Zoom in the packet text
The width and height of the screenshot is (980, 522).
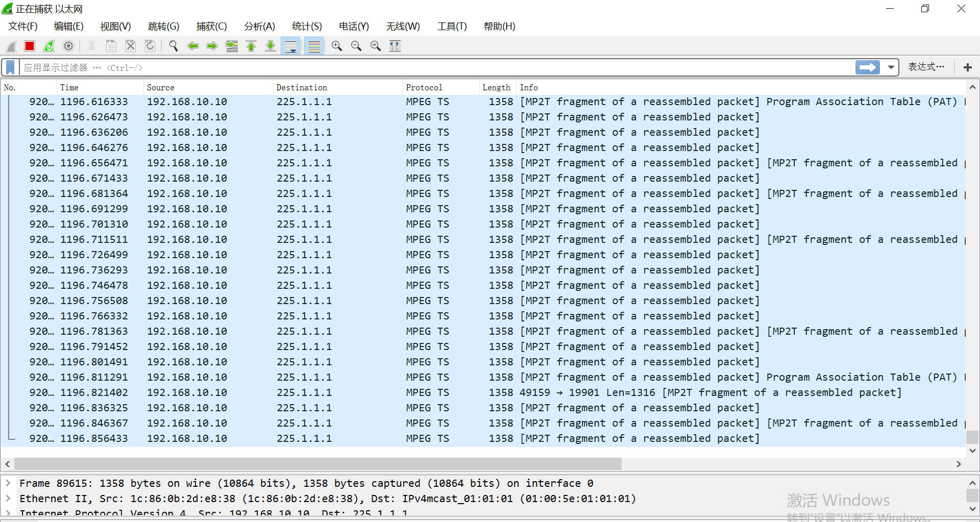click(337, 46)
